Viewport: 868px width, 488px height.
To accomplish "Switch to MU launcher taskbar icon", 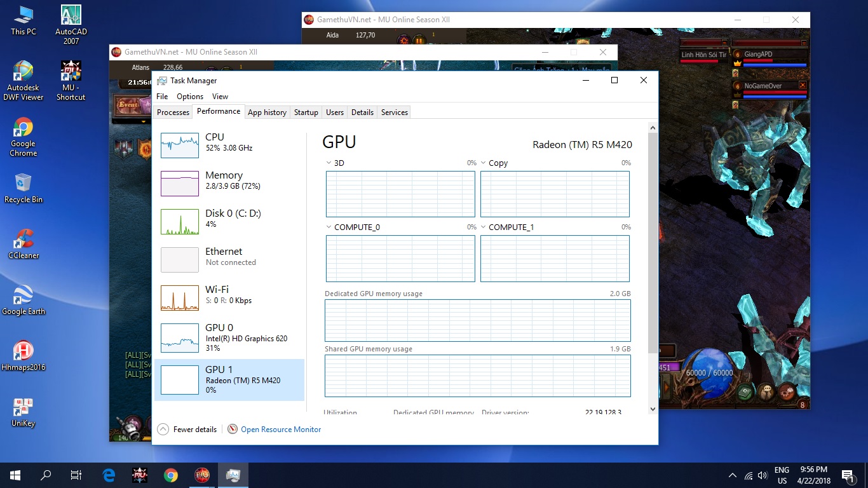I will (140, 475).
